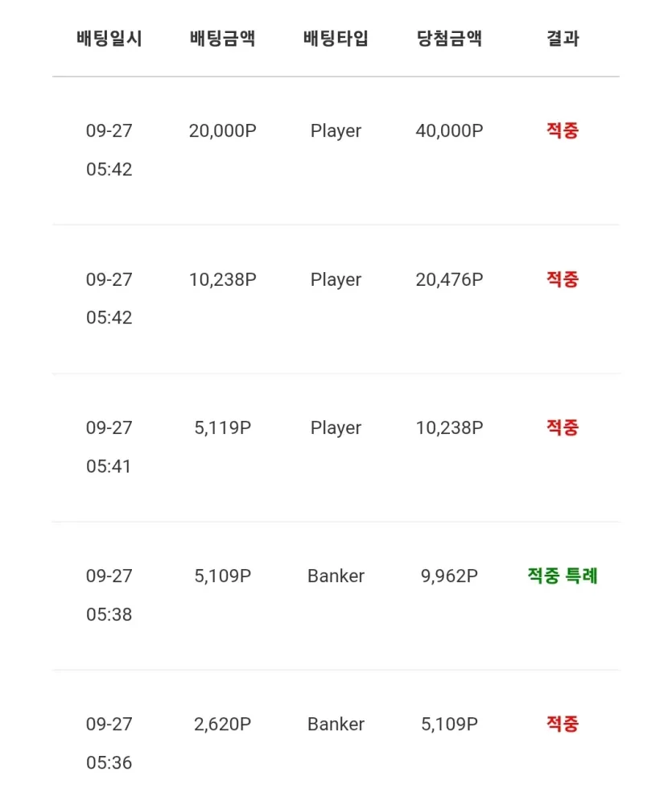Click the 2,620P bet amount
Image resolution: width=672 pixels, height=797 pixels.
[222, 725]
